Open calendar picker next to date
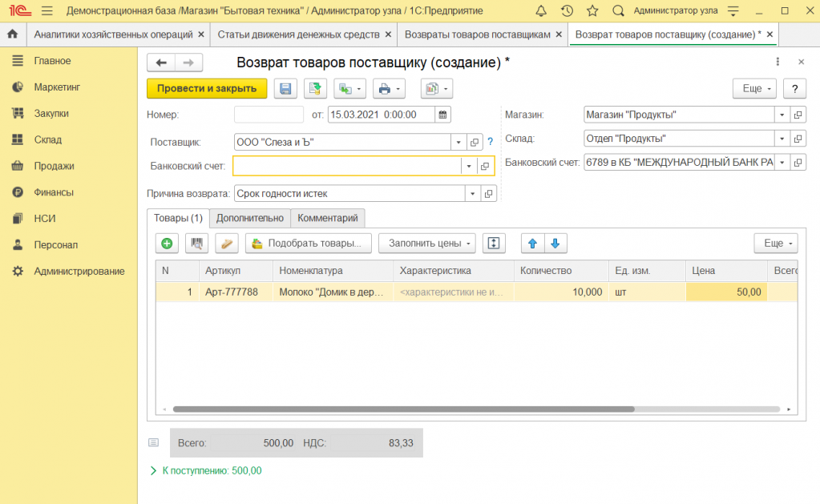 (x=442, y=115)
